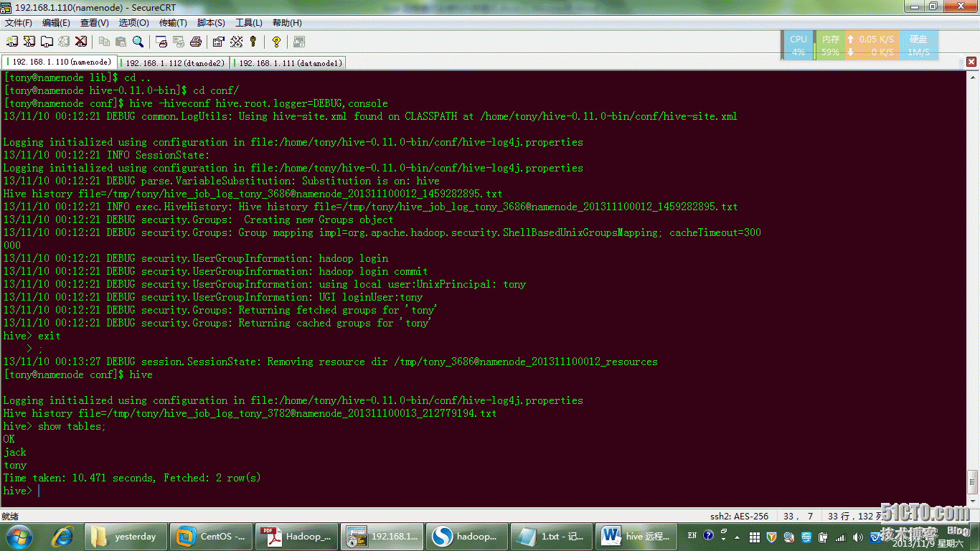Image resolution: width=980 pixels, height=551 pixels.
Task: Click the Connect in Tab toolbar icon
Action: coord(47,42)
